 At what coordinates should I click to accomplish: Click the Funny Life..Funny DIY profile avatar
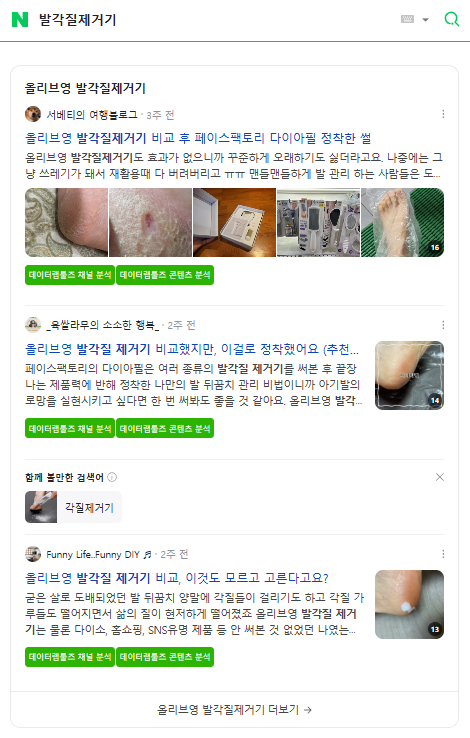(x=33, y=554)
